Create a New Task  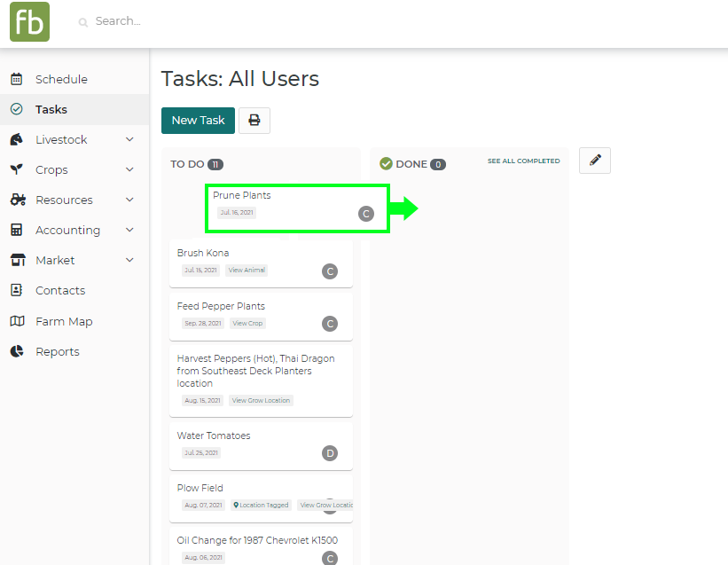click(x=199, y=121)
